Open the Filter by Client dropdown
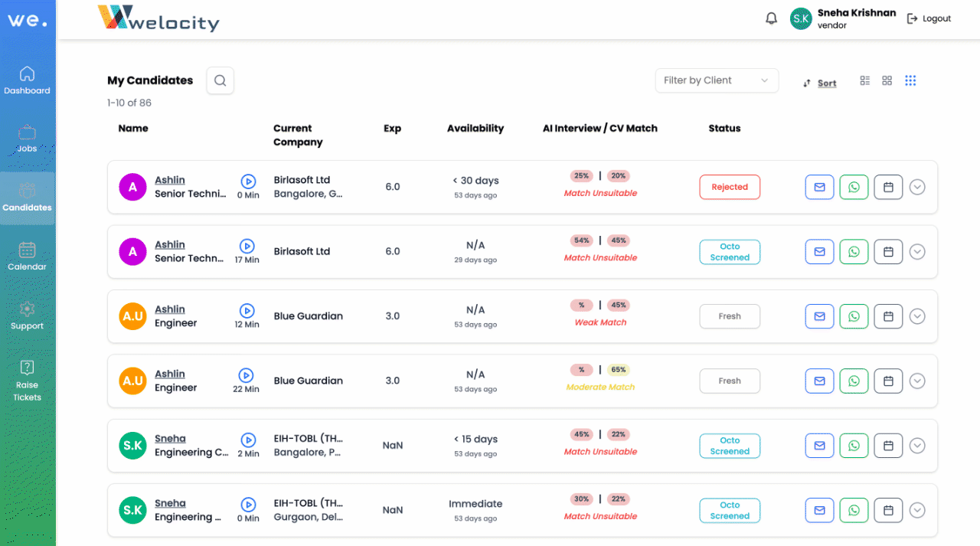980x546 pixels. pos(716,80)
